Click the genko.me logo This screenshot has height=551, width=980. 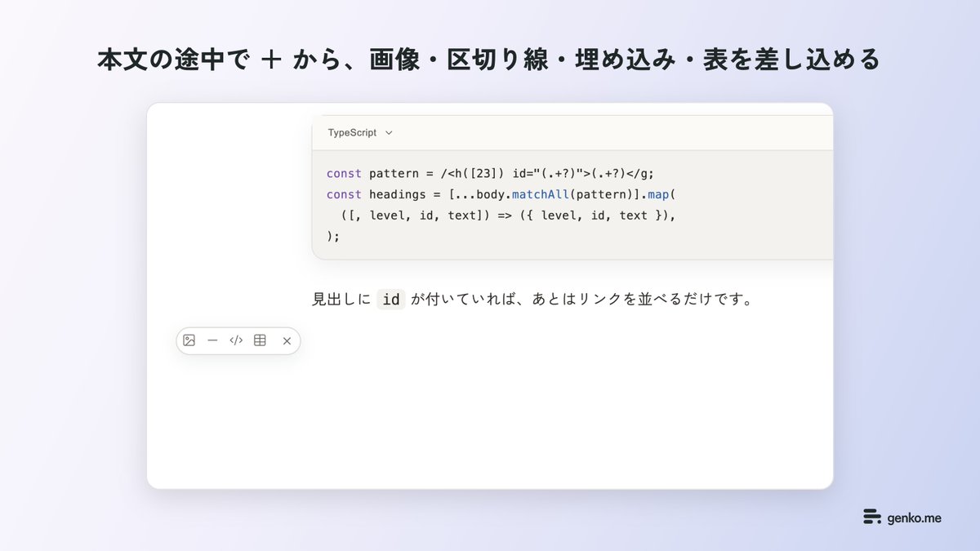point(902,517)
